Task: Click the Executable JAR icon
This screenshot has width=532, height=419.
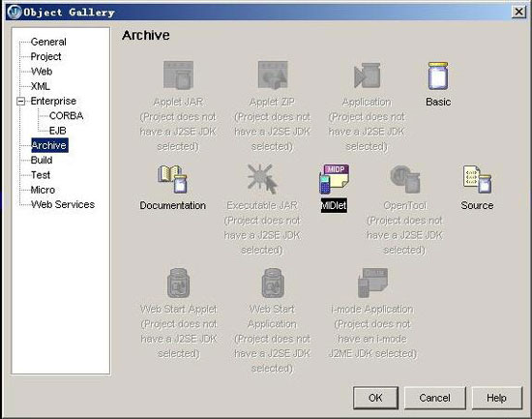Action: tap(262, 179)
